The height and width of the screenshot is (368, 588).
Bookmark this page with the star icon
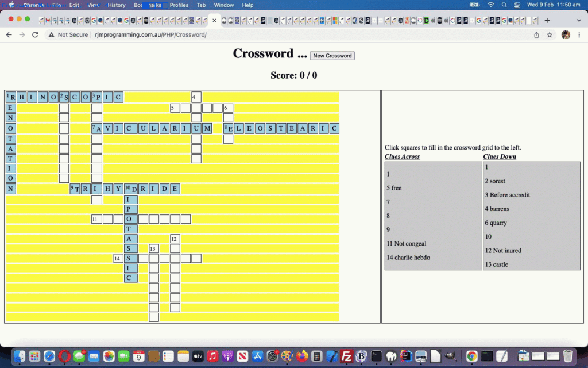tap(550, 34)
